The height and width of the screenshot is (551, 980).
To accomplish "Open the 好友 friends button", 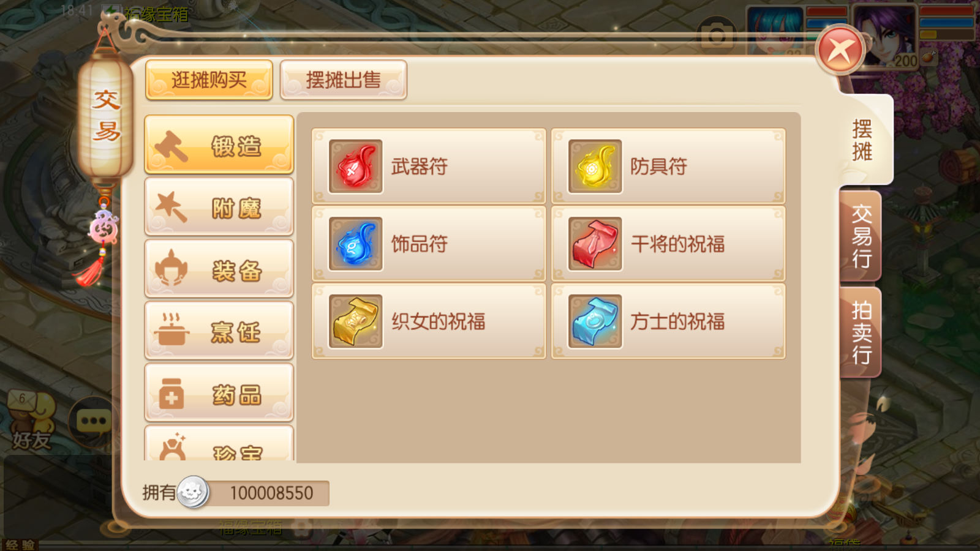I will click(31, 421).
